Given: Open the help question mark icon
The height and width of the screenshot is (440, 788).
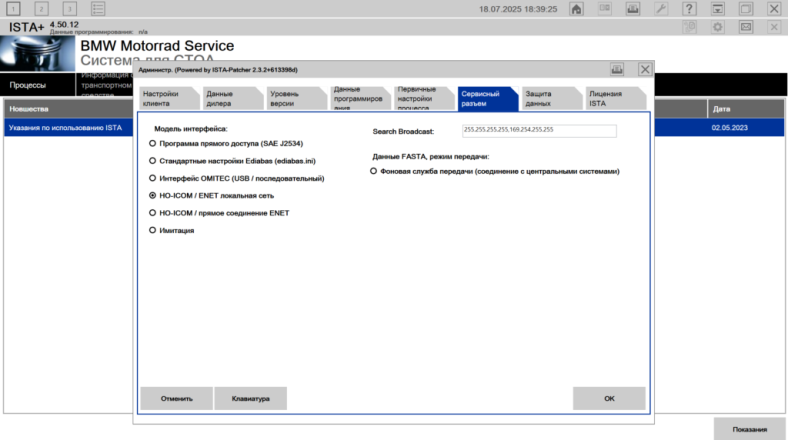Looking at the screenshot, I should coord(689,9).
